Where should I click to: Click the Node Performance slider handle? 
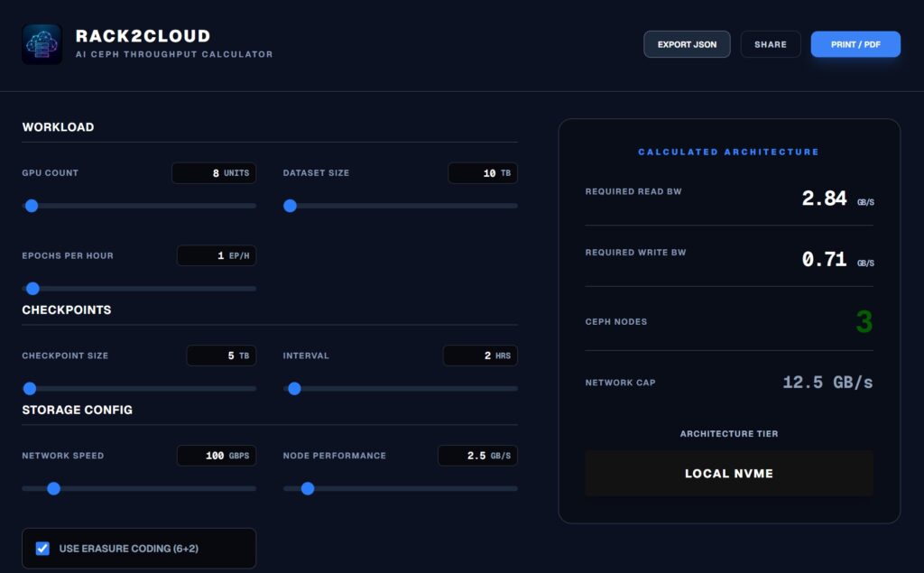(308, 488)
